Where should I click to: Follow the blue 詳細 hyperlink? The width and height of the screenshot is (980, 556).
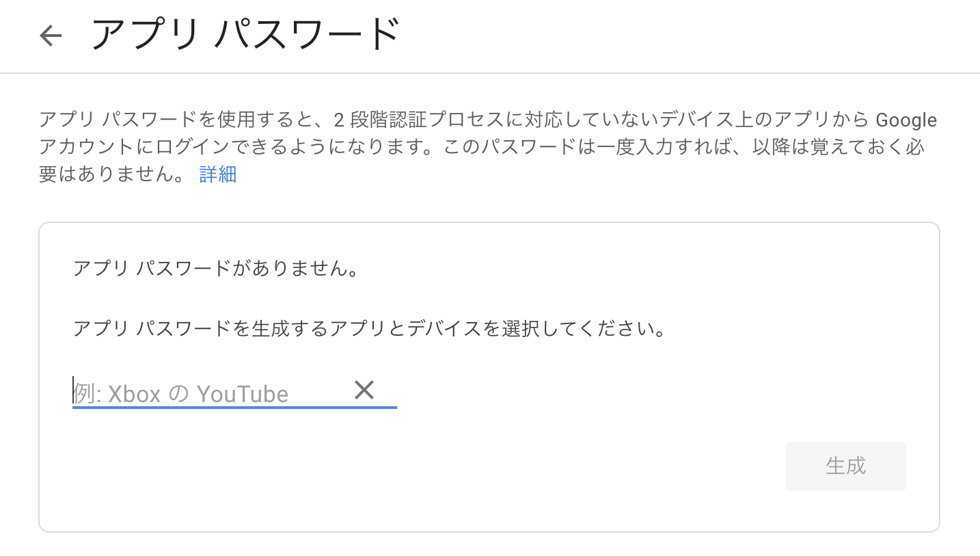[217, 175]
